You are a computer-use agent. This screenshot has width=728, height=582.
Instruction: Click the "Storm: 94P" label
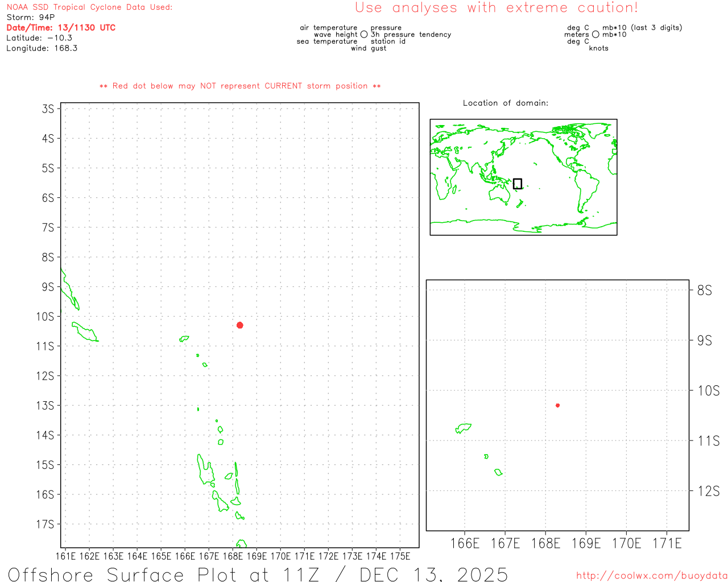click(x=31, y=18)
